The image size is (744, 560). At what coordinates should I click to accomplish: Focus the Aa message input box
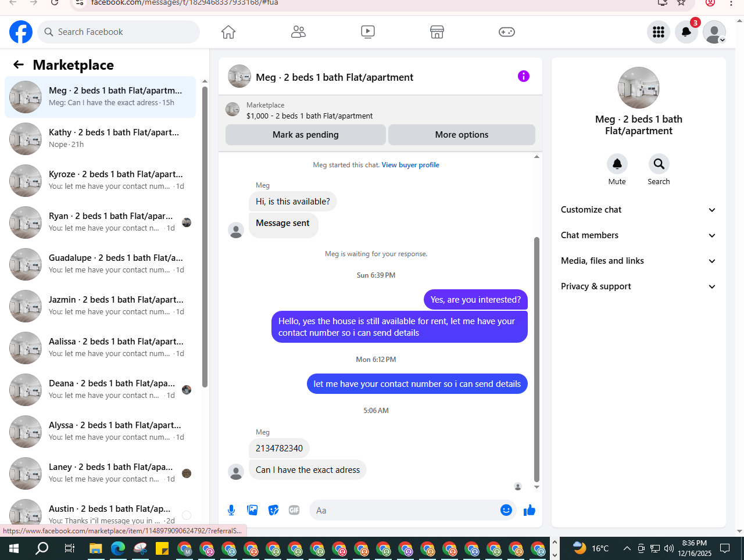(x=405, y=510)
